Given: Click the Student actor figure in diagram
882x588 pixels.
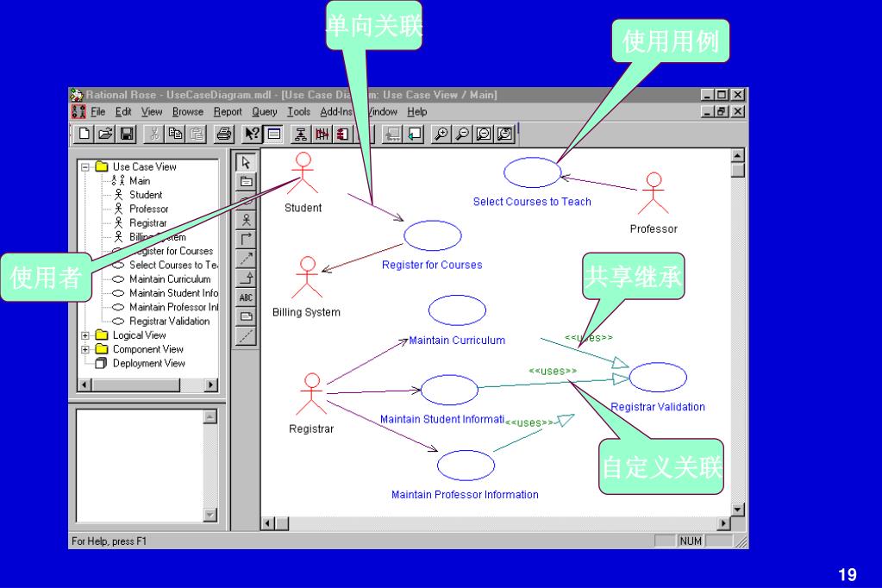Looking at the screenshot, I should (303, 172).
